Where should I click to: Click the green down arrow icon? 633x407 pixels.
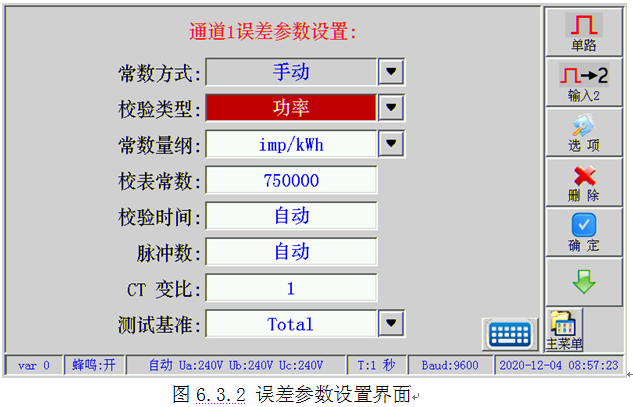[x=584, y=282]
